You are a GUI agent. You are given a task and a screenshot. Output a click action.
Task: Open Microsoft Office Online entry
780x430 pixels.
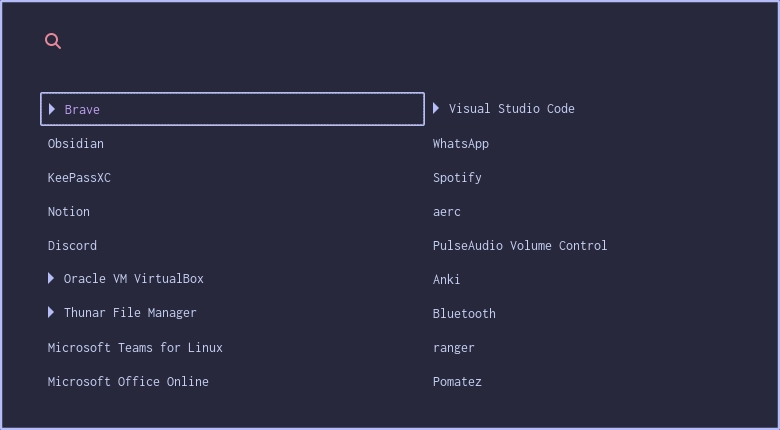coord(128,382)
